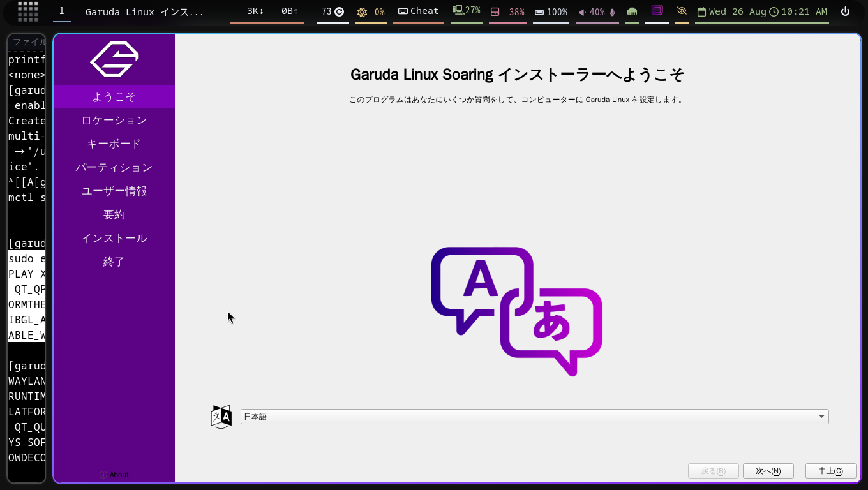Click the microphone icon in the top bar
Screen dimensions: 868x490
click(613, 12)
